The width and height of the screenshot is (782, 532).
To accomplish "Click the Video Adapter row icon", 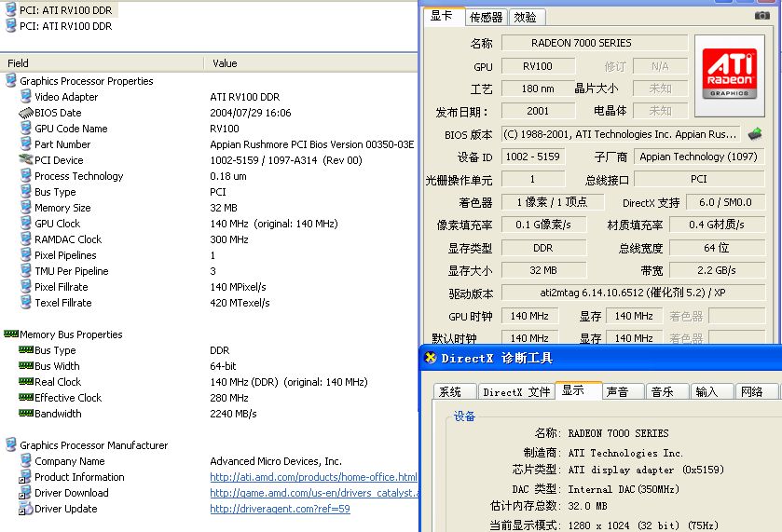I will (26, 96).
